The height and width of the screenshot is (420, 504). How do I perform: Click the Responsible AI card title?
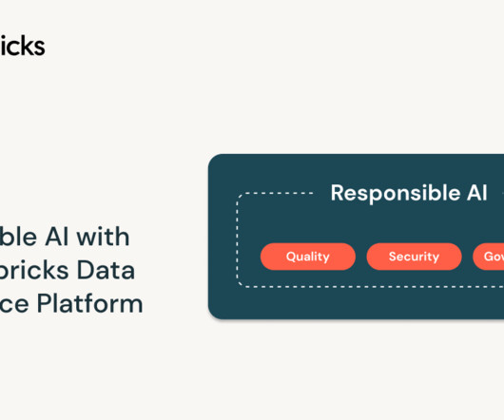[x=409, y=193]
